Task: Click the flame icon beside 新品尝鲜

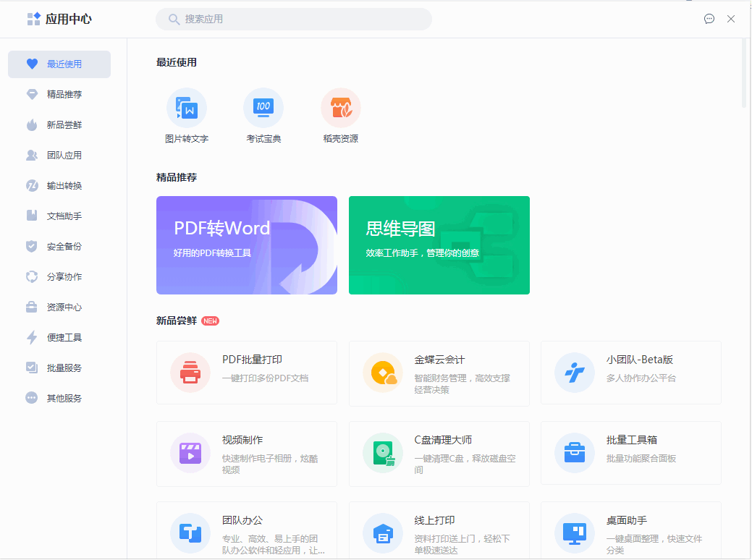Action: click(32, 124)
